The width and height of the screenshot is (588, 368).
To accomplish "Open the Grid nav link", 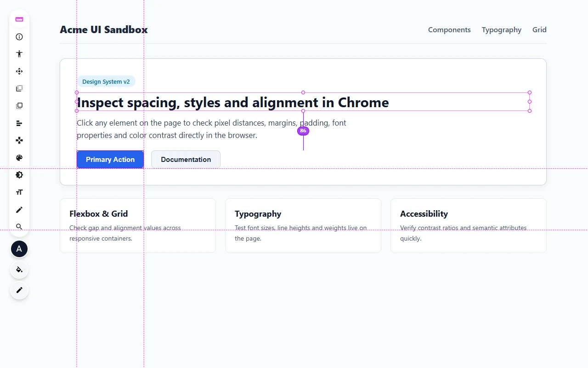I will click(x=539, y=30).
